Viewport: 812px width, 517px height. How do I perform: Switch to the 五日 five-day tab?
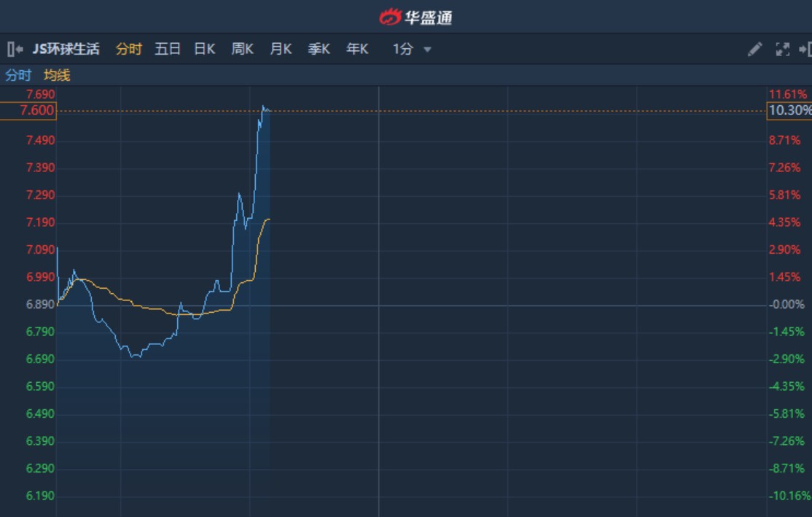[x=167, y=49]
